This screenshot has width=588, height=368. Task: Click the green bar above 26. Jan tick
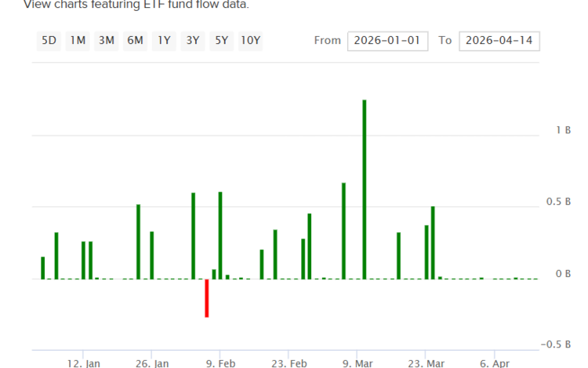coord(152,255)
